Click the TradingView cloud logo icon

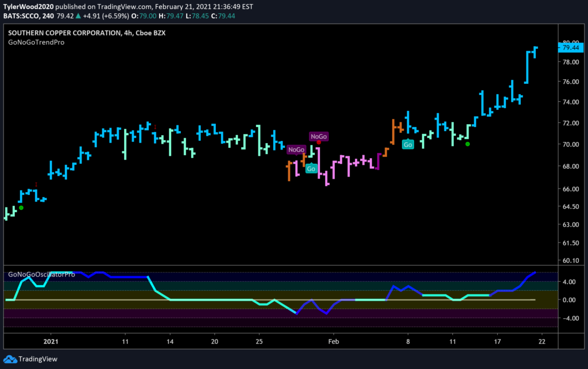(x=10, y=359)
